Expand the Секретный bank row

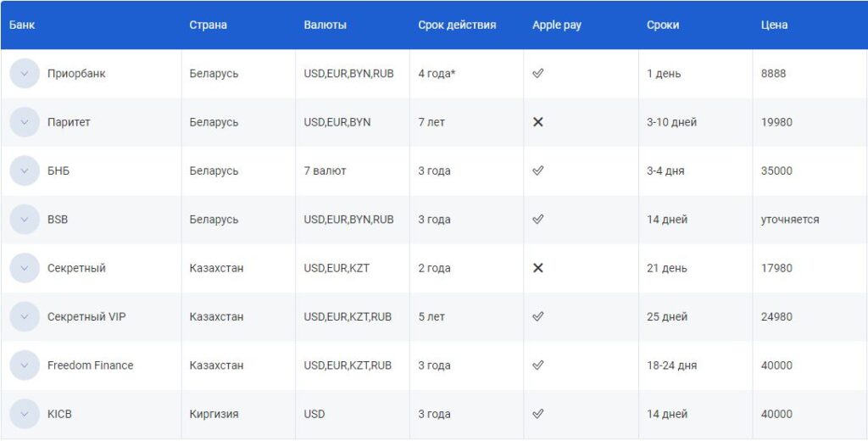pyautogui.click(x=25, y=268)
